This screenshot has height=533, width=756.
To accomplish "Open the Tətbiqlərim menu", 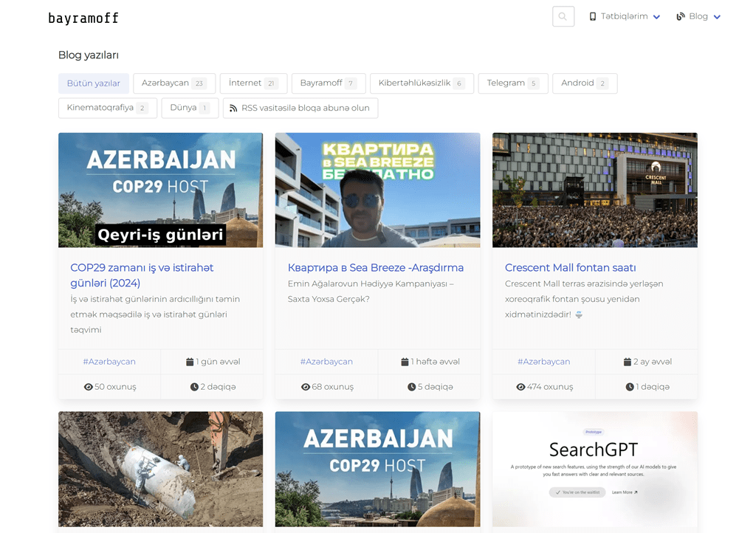I will [x=625, y=16].
